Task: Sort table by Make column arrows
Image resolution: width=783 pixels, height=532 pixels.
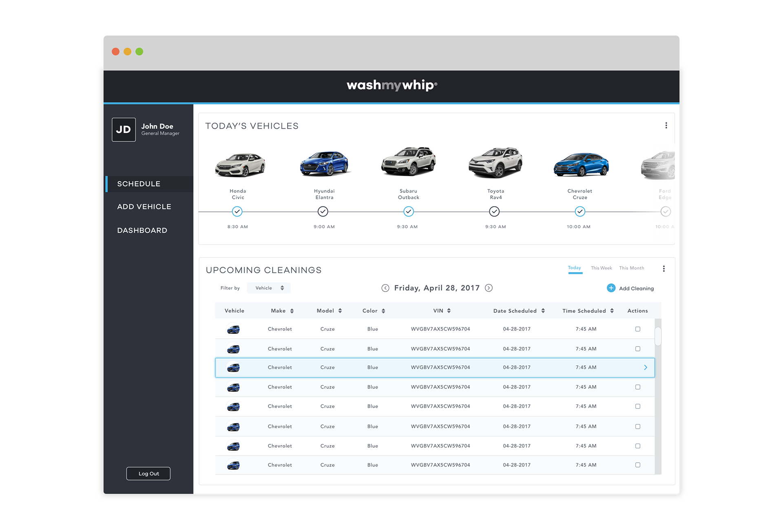Action: pyautogui.click(x=292, y=311)
